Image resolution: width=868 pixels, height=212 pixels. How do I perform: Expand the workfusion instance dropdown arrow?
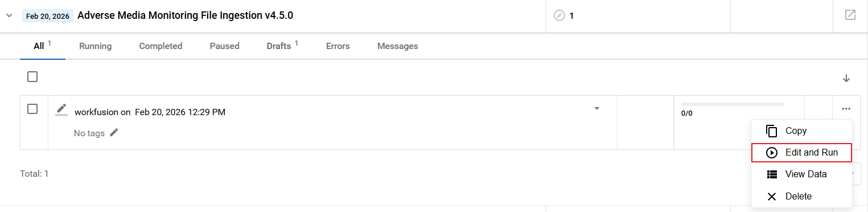pos(597,108)
